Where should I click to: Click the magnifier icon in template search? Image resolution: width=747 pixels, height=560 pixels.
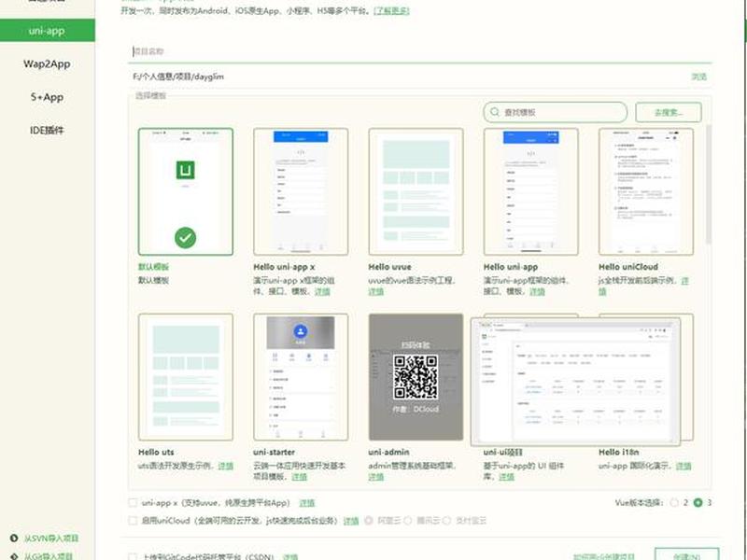(495, 112)
